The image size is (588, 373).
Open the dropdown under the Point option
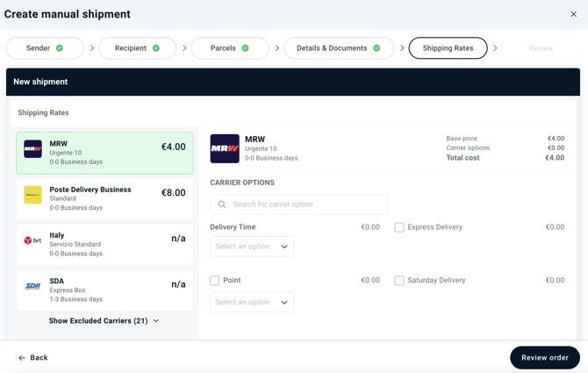point(252,303)
